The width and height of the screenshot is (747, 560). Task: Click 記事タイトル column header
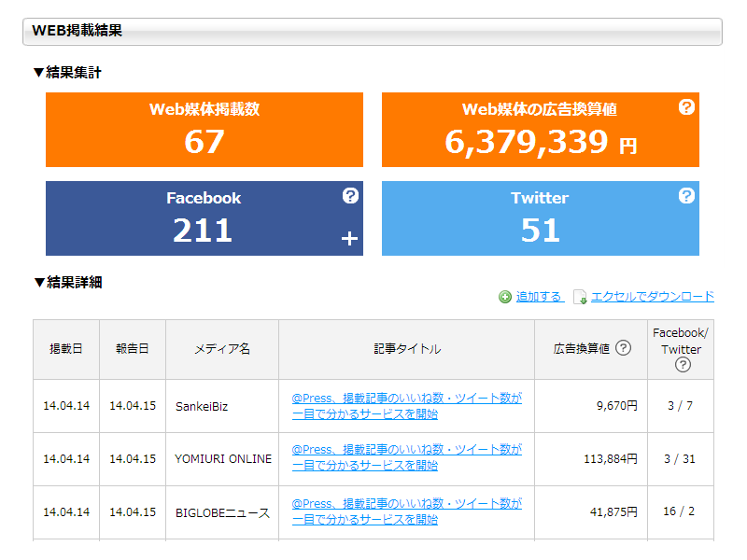407,349
